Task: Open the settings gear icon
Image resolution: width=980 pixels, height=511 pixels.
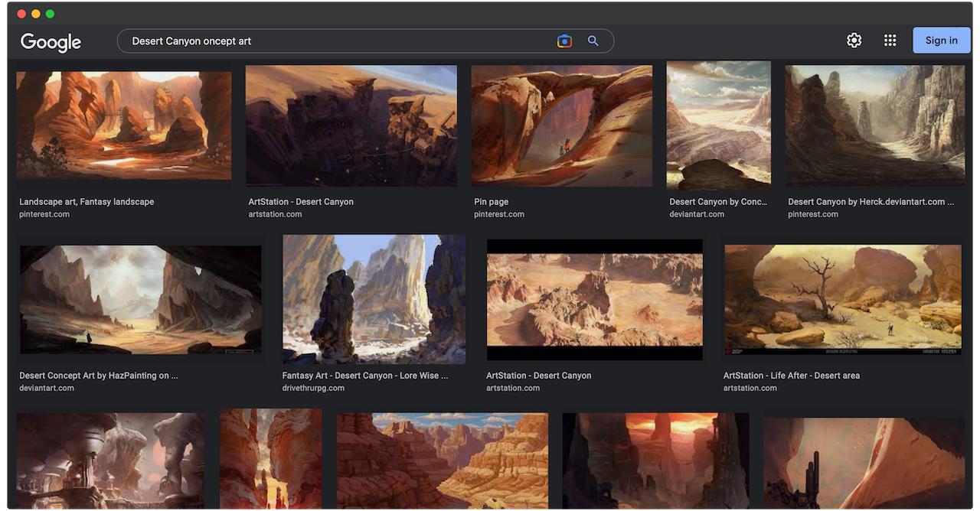Action: tap(854, 41)
